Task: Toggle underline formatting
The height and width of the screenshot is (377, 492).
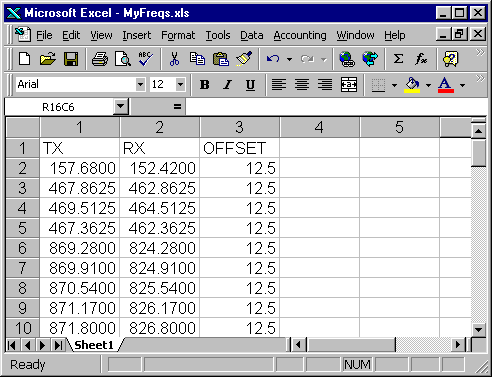Action: 250,85
